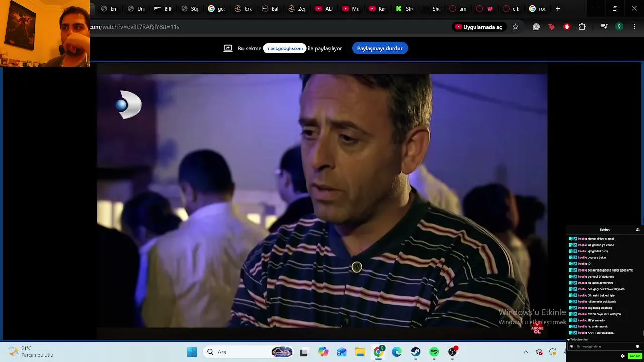Click the Uygulamada aç button
The image size is (644, 362).
click(478, 27)
